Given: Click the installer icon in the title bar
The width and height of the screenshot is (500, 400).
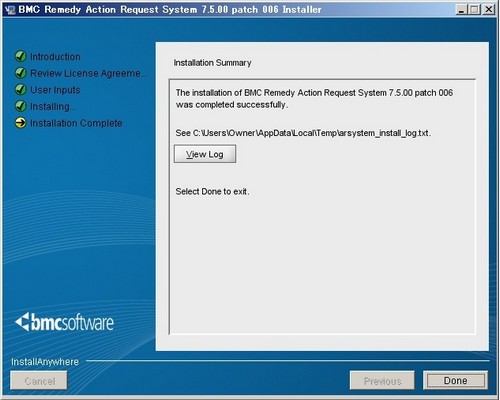Looking at the screenshot, I should pos(10,10).
